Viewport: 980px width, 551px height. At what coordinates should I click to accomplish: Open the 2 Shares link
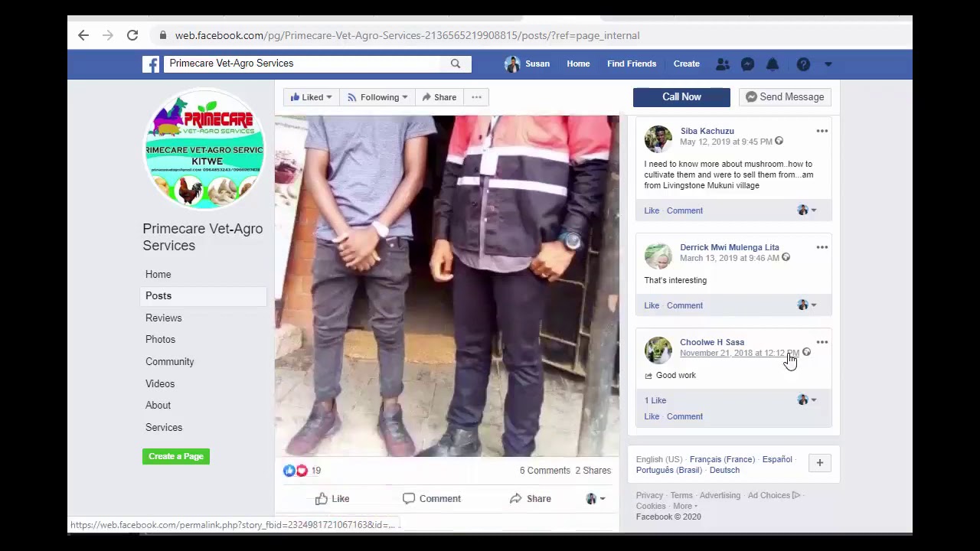pyautogui.click(x=593, y=471)
